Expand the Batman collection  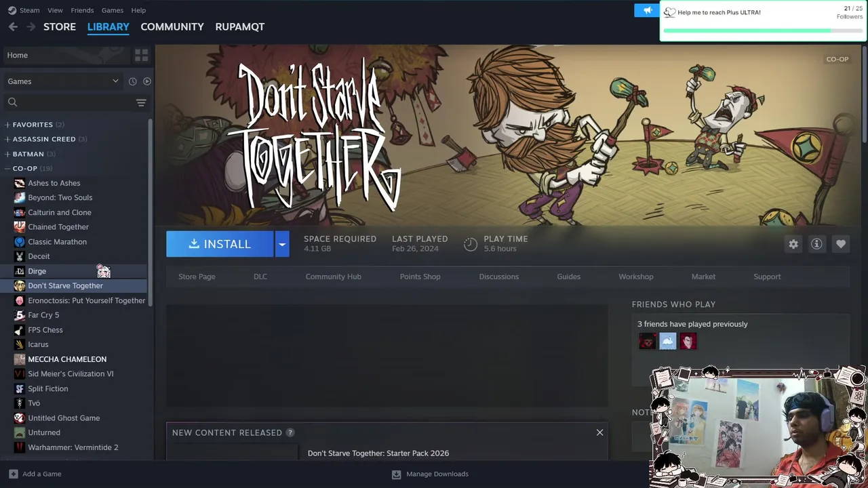(7, 154)
